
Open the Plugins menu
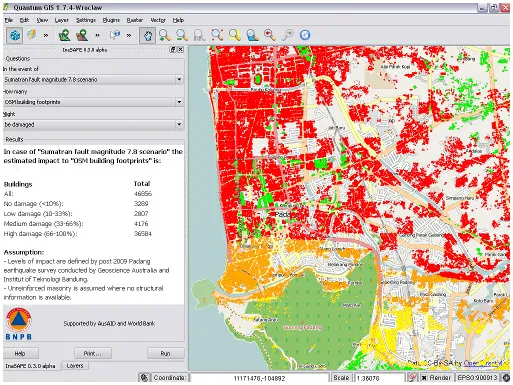point(111,20)
